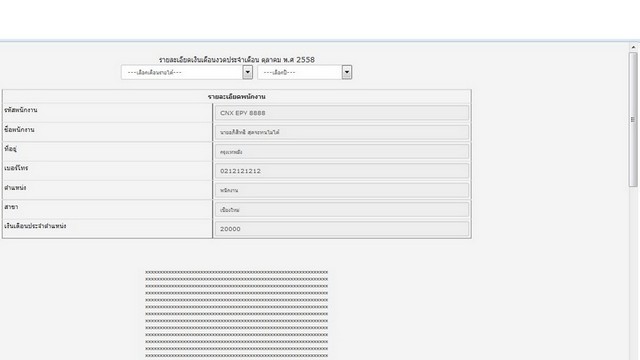
Task: Click the position input field
Action: point(342,191)
